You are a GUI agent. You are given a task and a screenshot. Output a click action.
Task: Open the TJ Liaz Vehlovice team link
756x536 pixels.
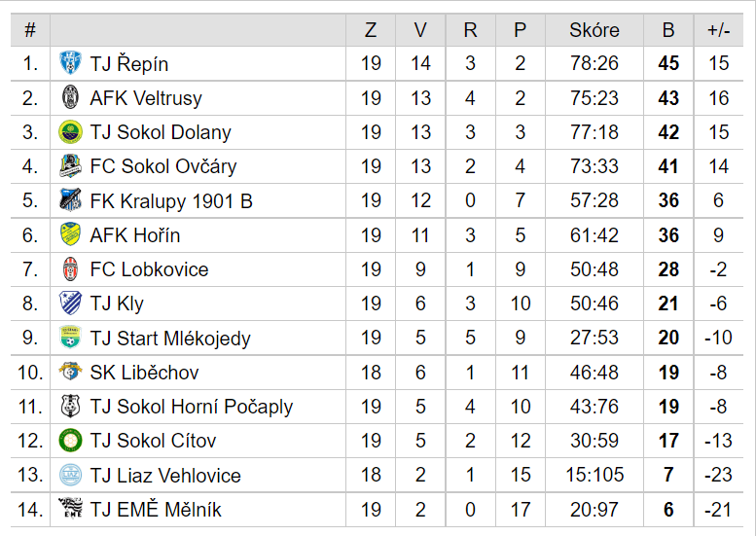[x=165, y=476]
